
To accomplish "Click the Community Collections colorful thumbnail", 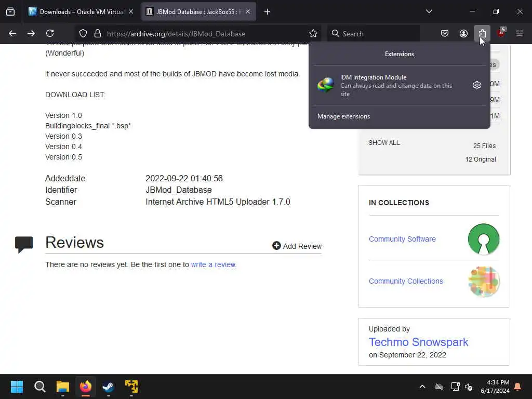I will click(x=484, y=281).
